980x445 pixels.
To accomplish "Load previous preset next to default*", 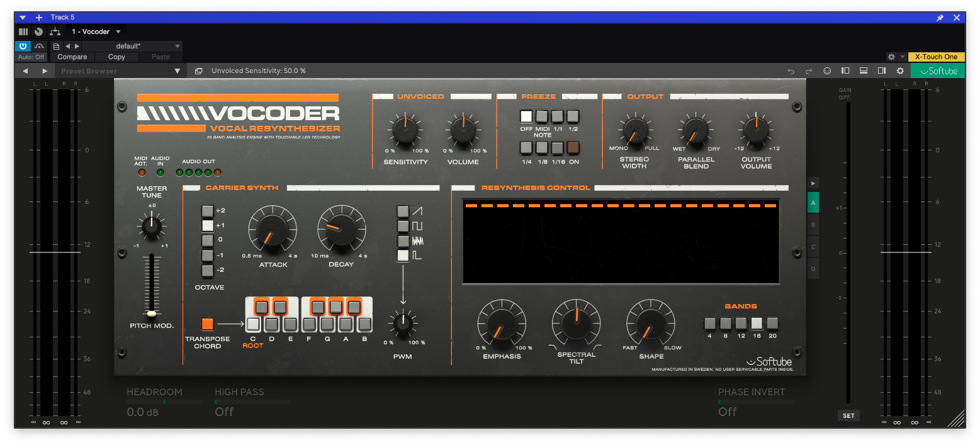I will [x=67, y=46].
